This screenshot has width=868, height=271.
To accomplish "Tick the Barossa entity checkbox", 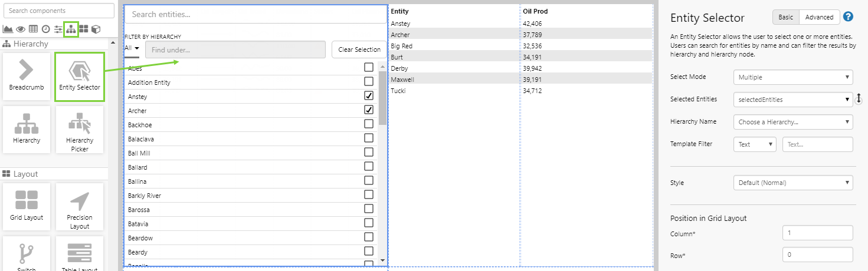I will coord(369,209).
